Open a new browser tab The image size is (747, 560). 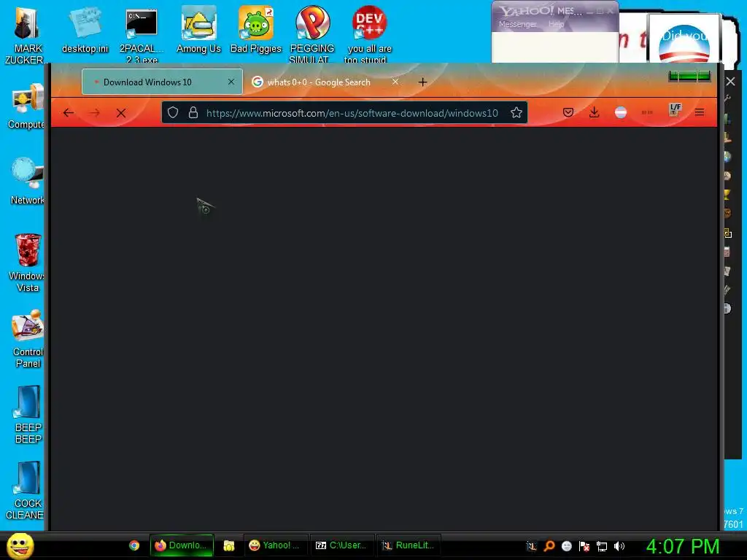422,82
